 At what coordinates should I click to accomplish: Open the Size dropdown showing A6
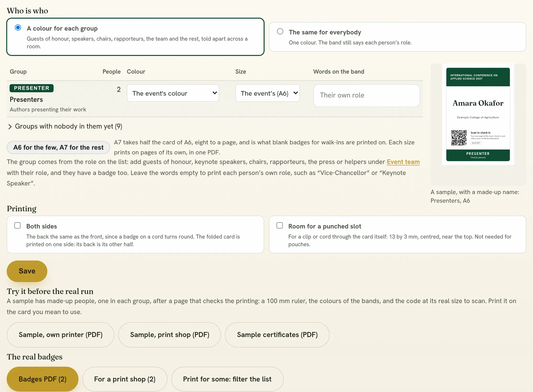coord(267,93)
